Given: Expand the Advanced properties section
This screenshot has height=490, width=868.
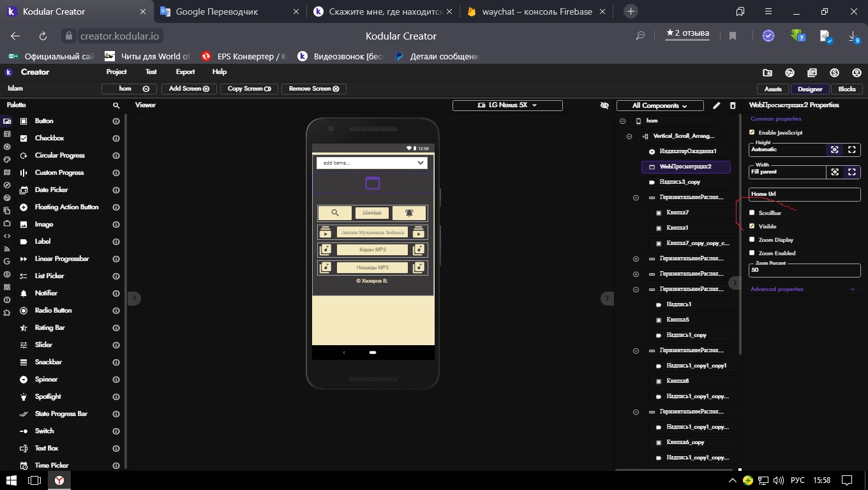Looking at the screenshot, I should click(x=803, y=289).
